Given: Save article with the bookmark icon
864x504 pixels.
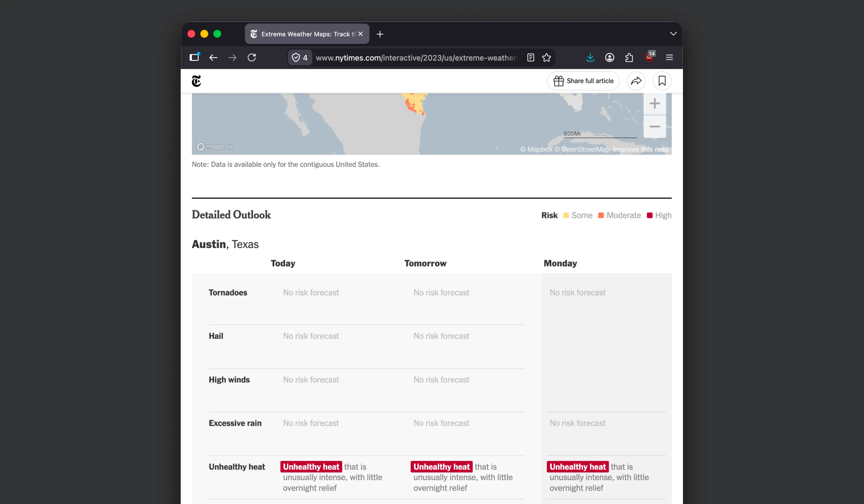Looking at the screenshot, I should 662,81.
